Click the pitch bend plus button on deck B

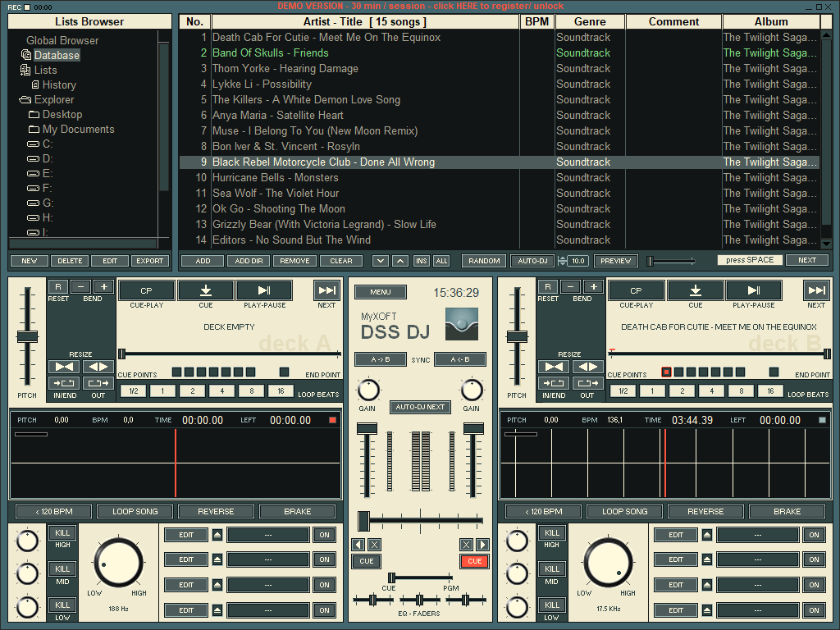pyautogui.click(x=593, y=286)
